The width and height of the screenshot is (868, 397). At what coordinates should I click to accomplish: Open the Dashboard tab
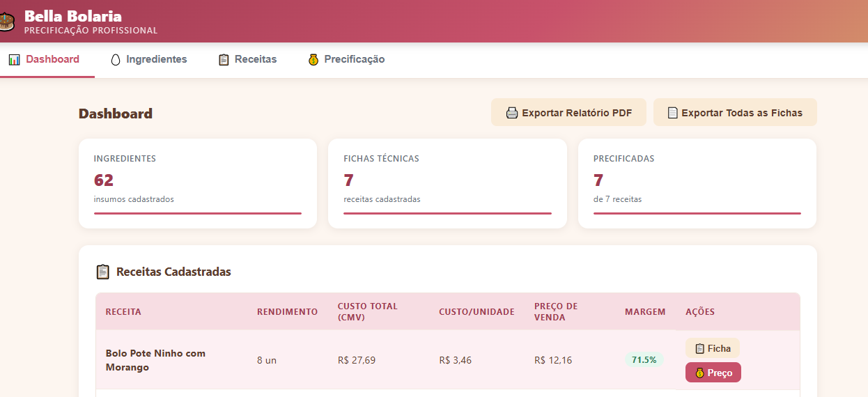pyautogui.click(x=45, y=60)
